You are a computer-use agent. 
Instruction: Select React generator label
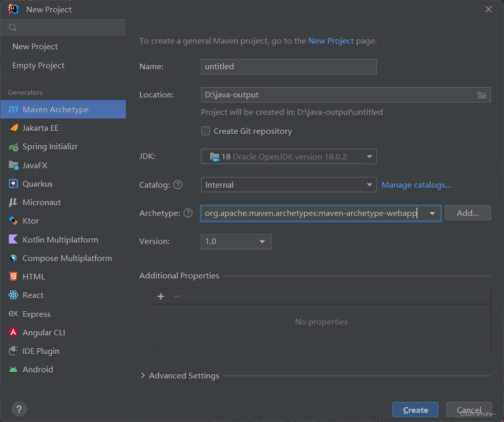coord(33,295)
